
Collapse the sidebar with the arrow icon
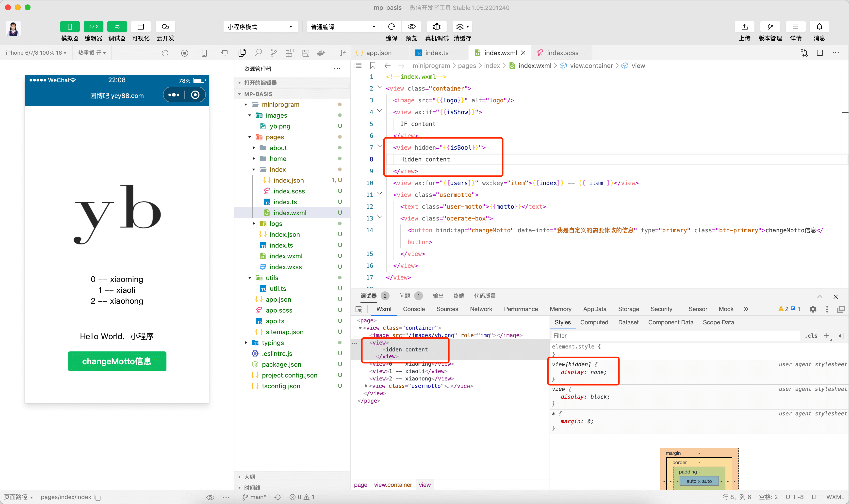click(343, 53)
